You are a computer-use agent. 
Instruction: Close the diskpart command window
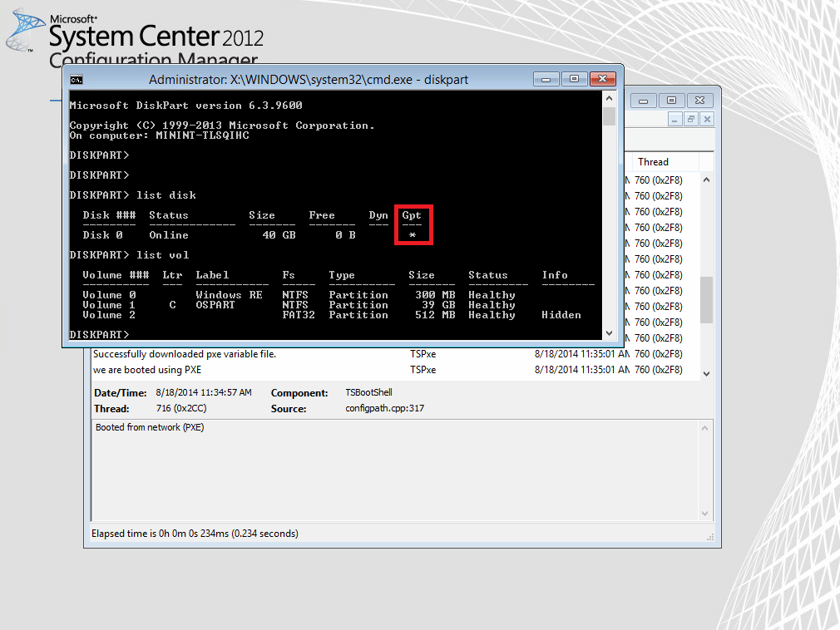click(603, 79)
